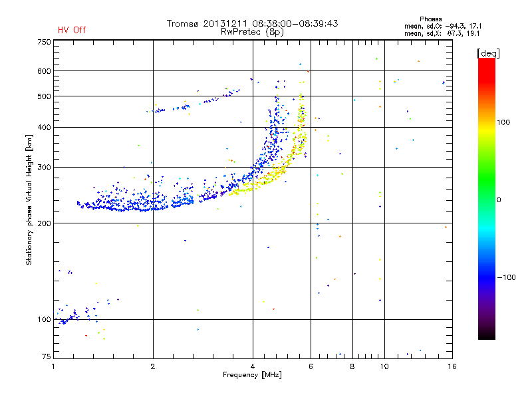Click the y-axis tick label '600'

pyautogui.click(x=44, y=71)
